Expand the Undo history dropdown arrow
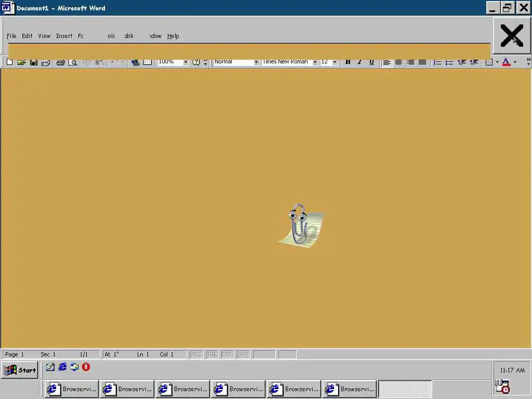This screenshot has height=399, width=532. point(124,62)
